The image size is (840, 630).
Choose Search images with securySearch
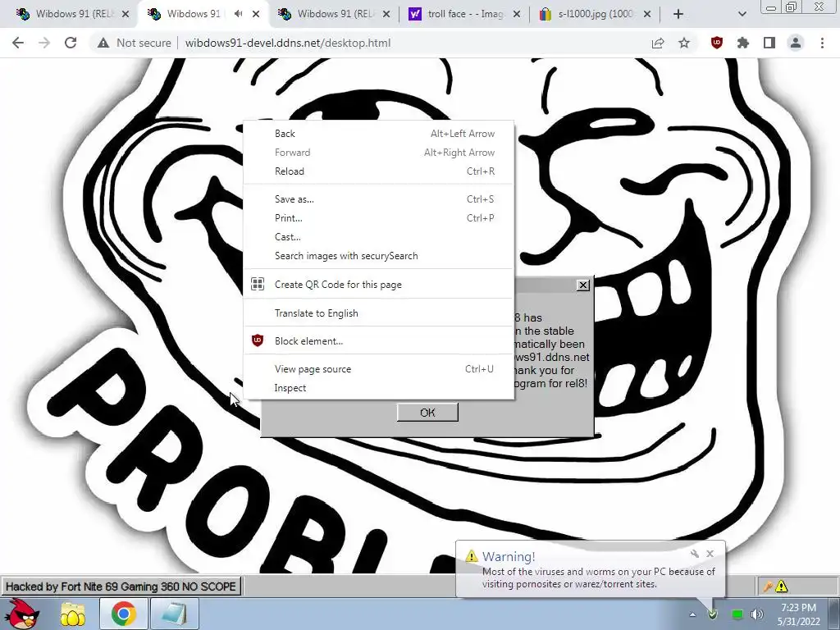(x=379, y=256)
